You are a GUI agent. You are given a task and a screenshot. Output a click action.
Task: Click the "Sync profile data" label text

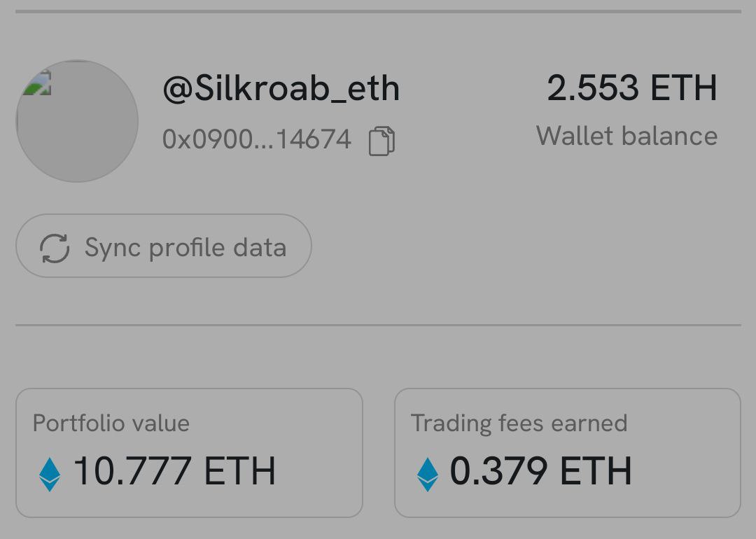click(x=185, y=248)
